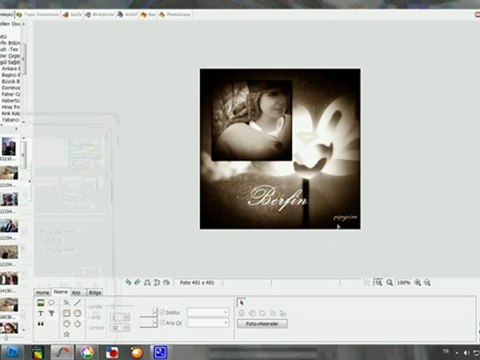The width and height of the screenshot is (480, 360).
Task: Click the last round icon before Foto 401 x 401
Action: (x=166, y=282)
